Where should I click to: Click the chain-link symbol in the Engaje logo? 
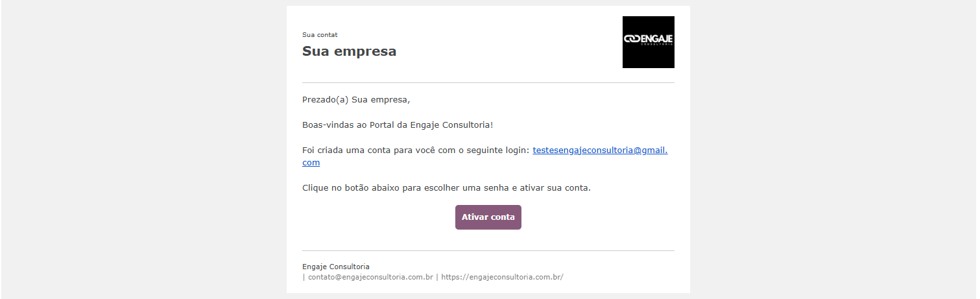(631, 39)
